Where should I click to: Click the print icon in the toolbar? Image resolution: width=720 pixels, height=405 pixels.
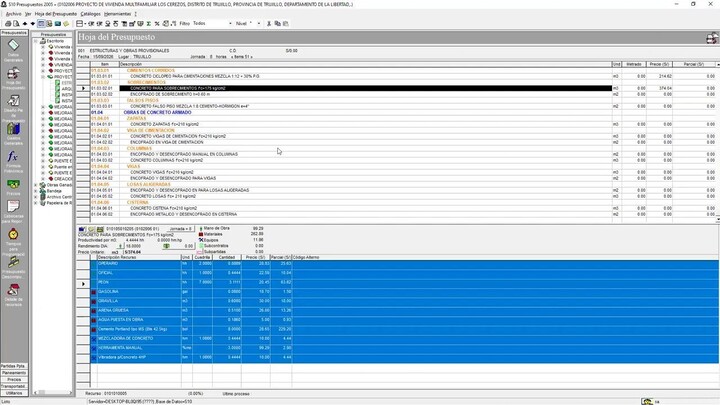click(8, 23)
